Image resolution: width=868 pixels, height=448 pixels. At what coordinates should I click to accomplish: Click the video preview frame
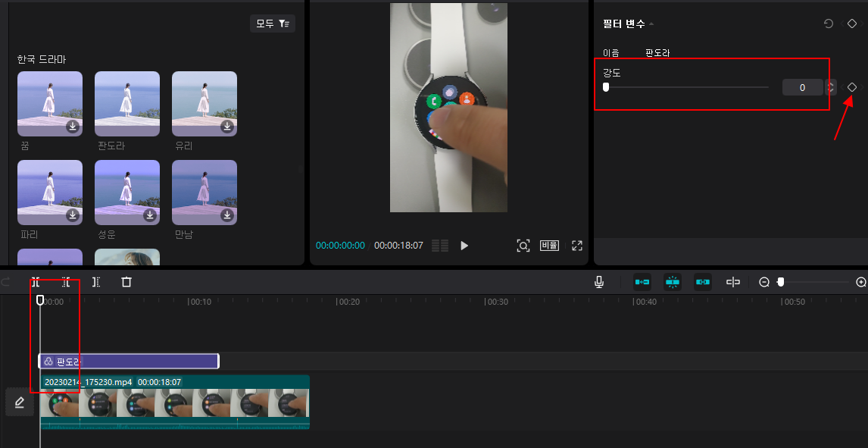449,108
